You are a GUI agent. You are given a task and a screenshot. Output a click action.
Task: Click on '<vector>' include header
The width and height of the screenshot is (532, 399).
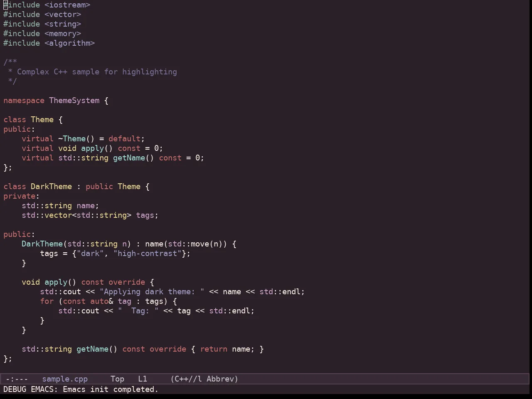click(x=63, y=15)
